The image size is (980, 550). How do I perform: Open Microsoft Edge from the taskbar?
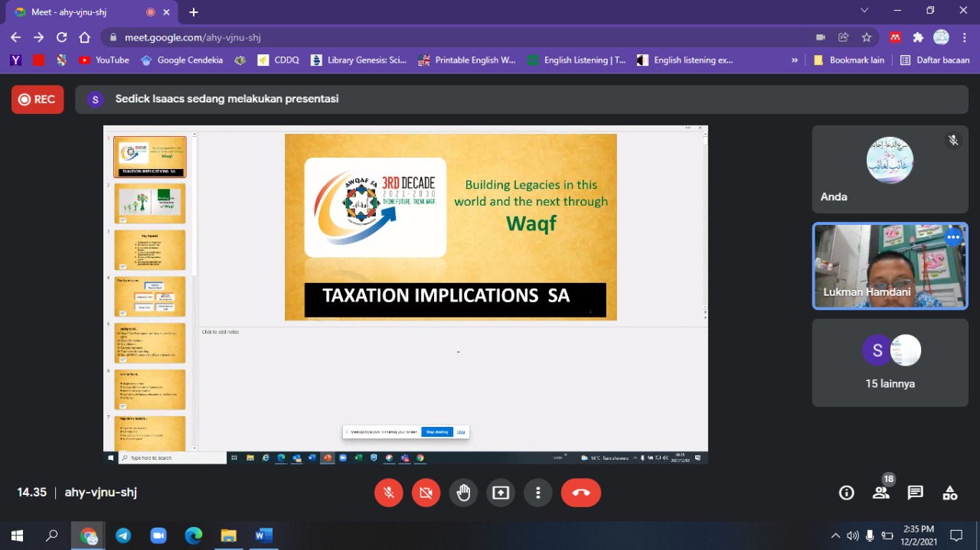[194, 535]
